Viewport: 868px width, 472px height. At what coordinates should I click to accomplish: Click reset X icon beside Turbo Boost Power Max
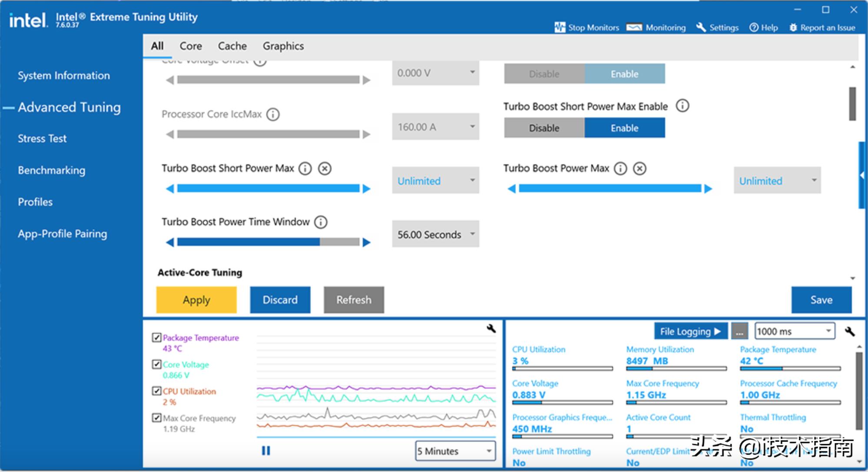pos(639,169)
